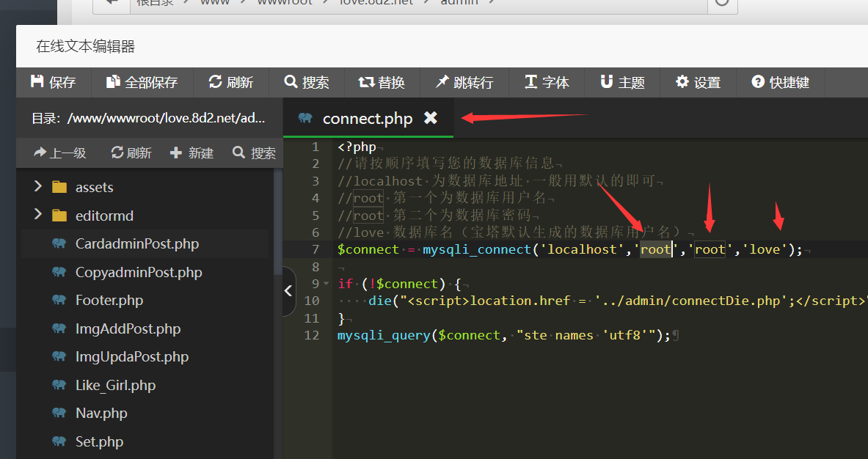Click the 在线文本编辑器 title text

point(86,46)
